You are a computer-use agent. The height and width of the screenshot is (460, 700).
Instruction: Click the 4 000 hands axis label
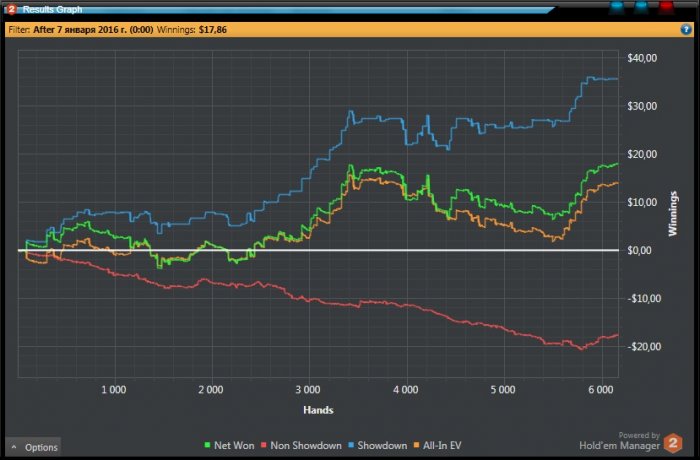[405, 389]
